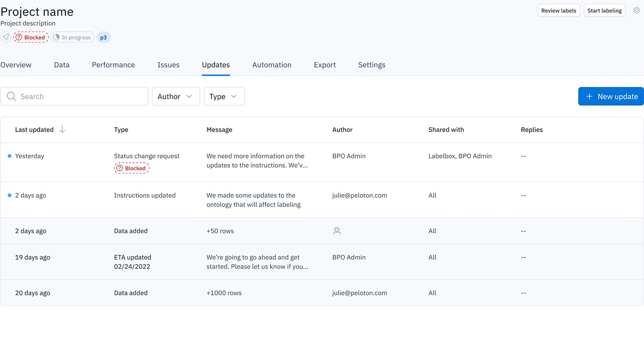Click BPO Admin author in ETA updated row

349,257
